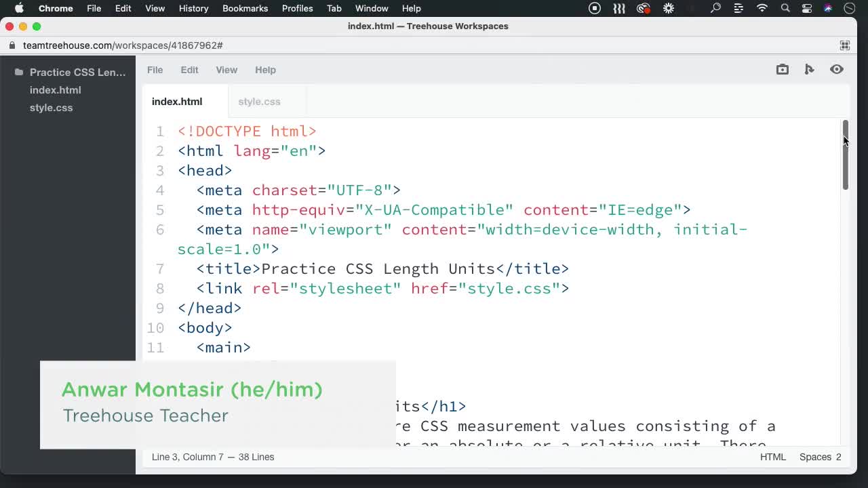Click the grid icon right of the address bar
This screenshot has width=868, height=488.
[845, 45]
